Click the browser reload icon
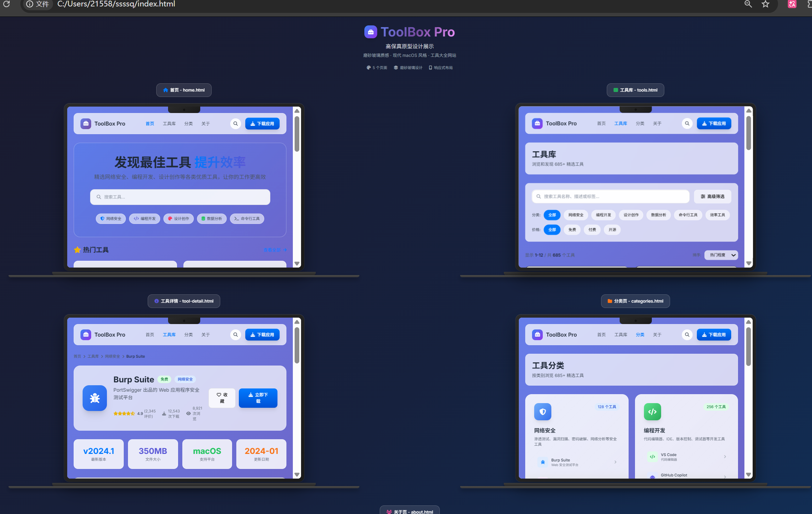The height and width of the screenshot is (514, 812). tap(6, 4)
